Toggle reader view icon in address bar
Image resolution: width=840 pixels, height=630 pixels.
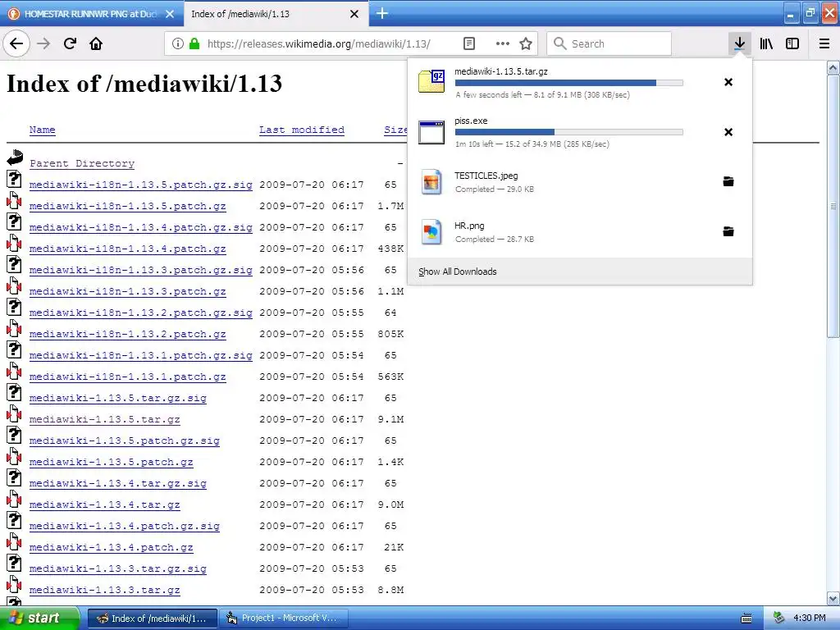click(x=468, y=43)
